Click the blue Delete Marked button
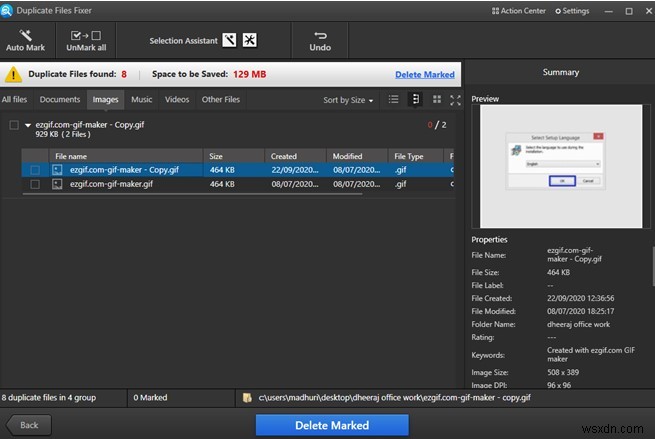Viewport: 655px width, 439px height. click(x=332, y=425)
